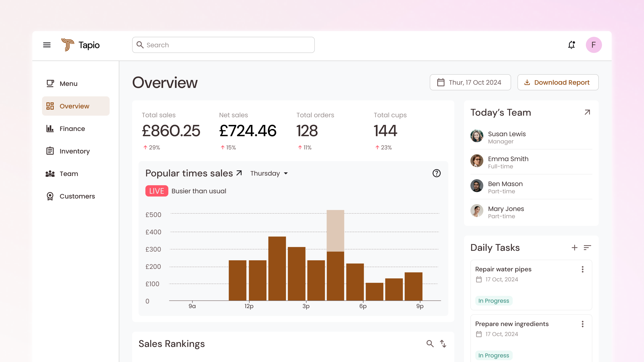Open options for Repair water pipes
The height and width of the screenshot is (362, 644).
(x=583, y=269)
